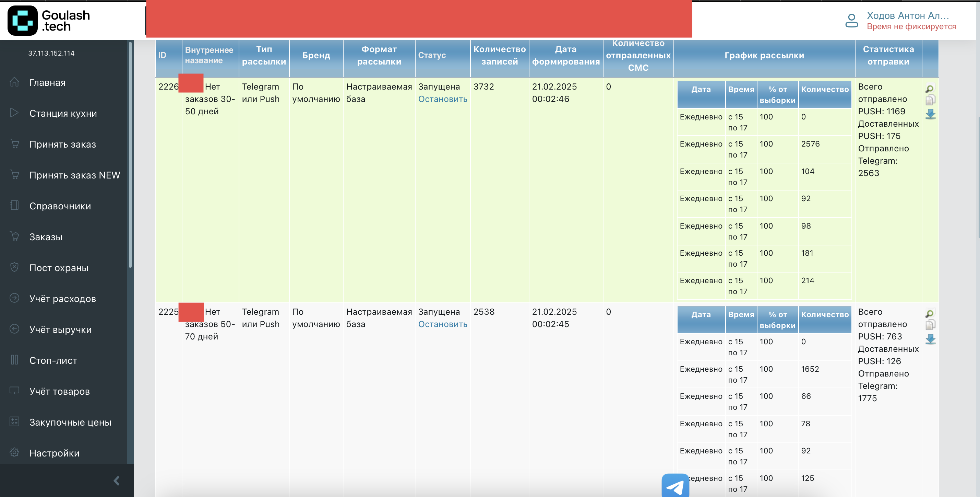The height and width of the screenshot is (497, 980).
Task: Click the download icon for mailing 2226
Action: coord(931,114)
